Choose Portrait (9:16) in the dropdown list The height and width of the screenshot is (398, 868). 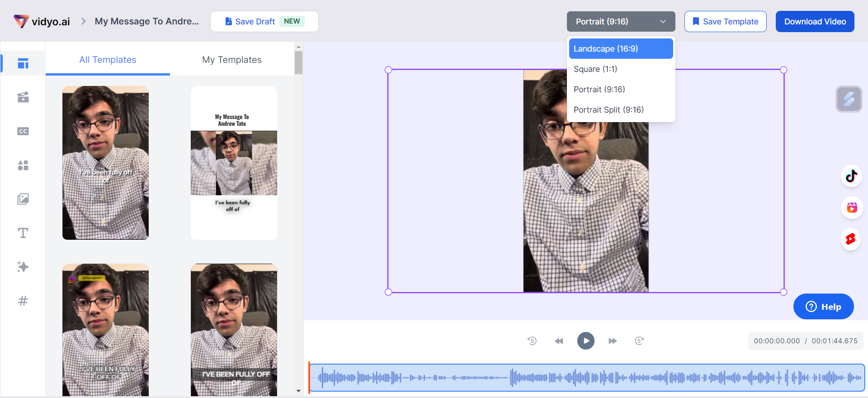coord(621,90)
